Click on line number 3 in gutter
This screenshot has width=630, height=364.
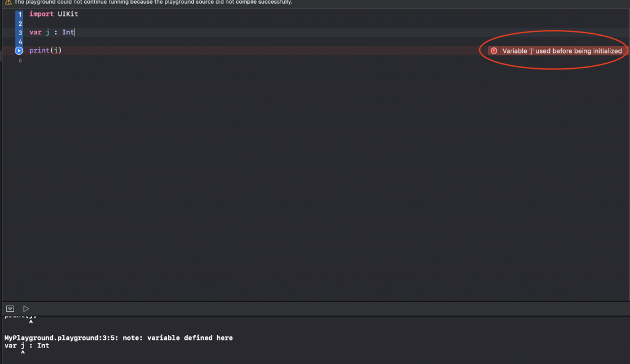tap(20, 33)
